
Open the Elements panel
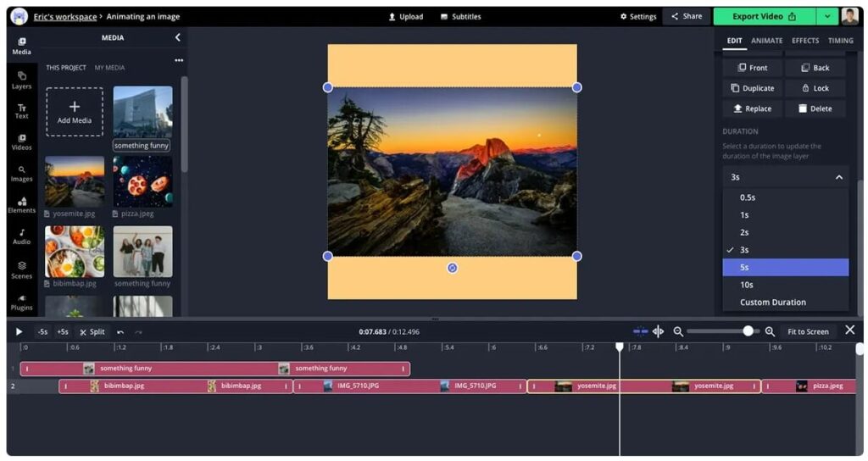(x=21, y=205)
